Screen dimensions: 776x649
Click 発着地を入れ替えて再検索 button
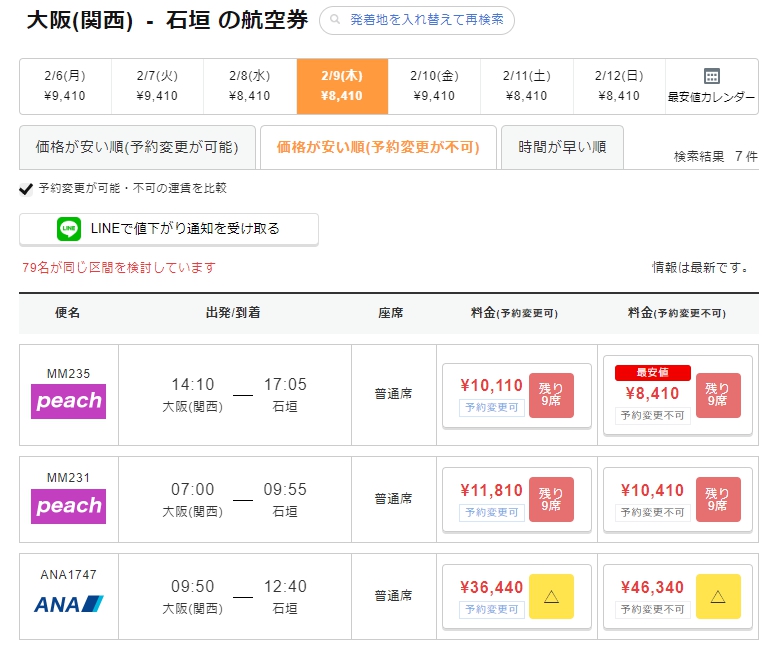[x=417, y=20]
